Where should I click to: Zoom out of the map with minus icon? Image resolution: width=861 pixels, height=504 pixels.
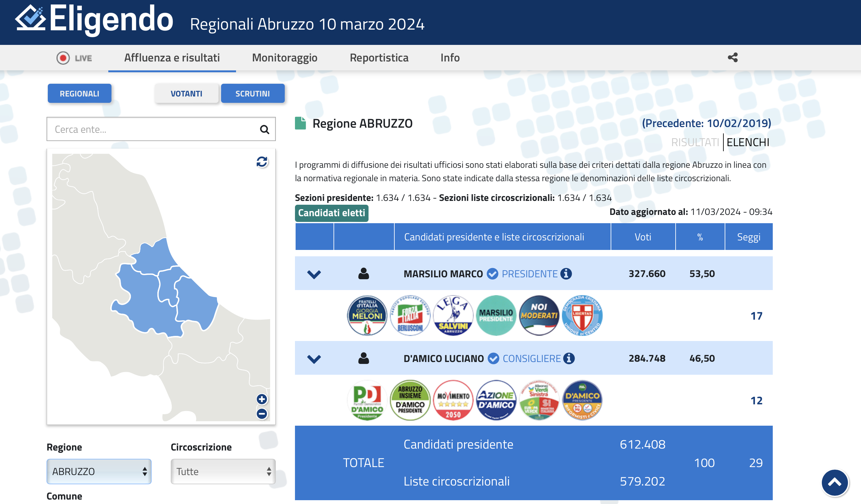click(x=262, y=414)
